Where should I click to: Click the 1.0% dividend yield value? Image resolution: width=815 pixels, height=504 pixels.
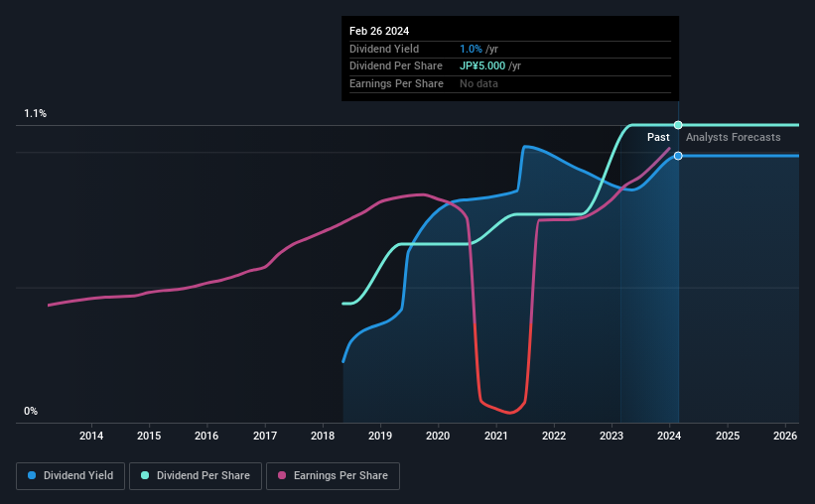click(x=471, y=49)
